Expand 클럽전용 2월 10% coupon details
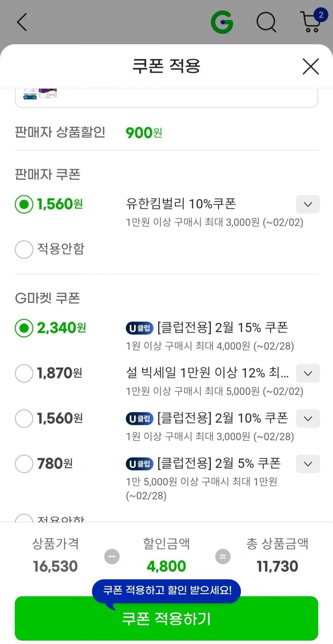The width and height of the screenshot is (333, 644). 308,419
